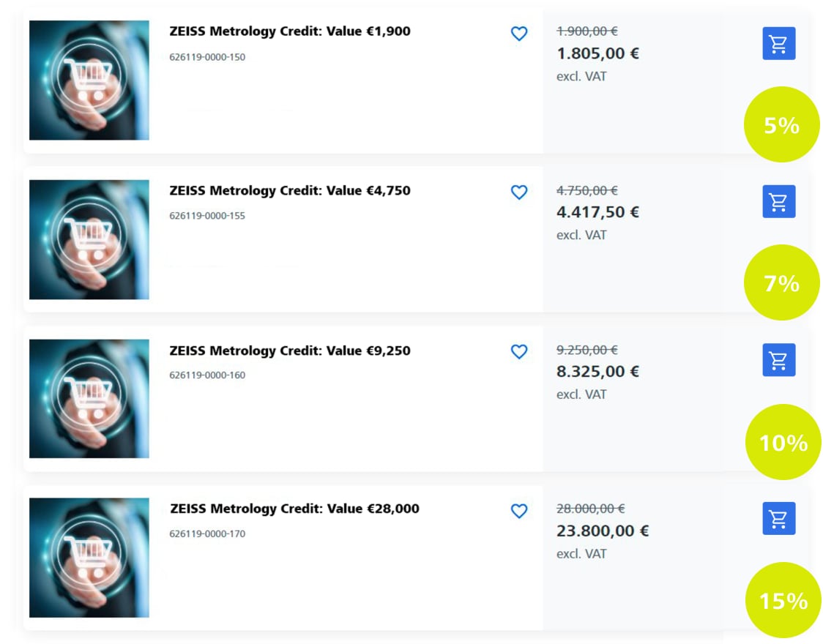Click the 7% discount badge
Image resolution: width=823 pixels, height=644 pixels.
781,283
